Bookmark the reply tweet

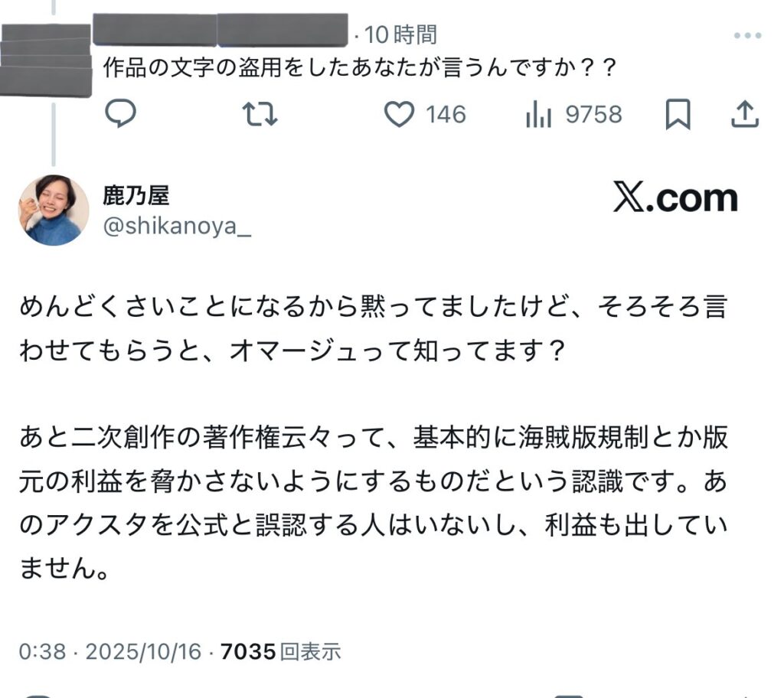click(x=678, y=115)
